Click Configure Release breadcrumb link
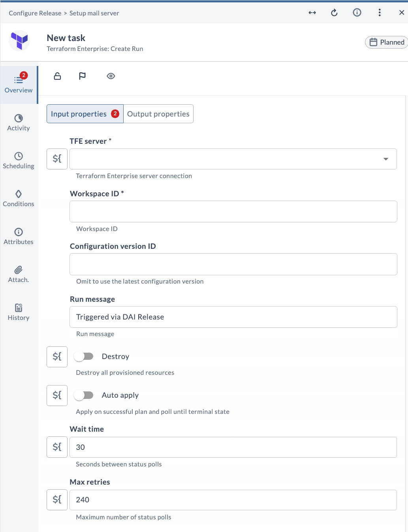The height and width of the screenshot is (532, 408). pos(35,13)
